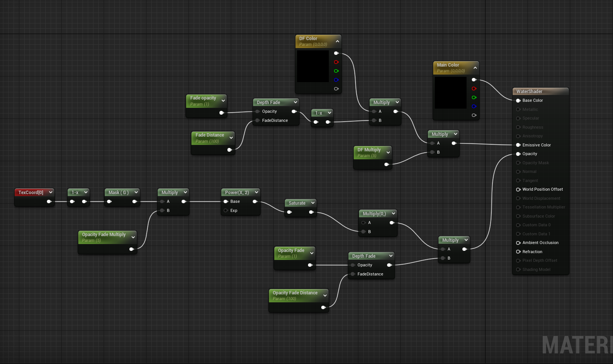The width and height of the screenshot is (613, 364).
Task: Click the Refraction input pin on WaterShader
Action: pyautogui.click(x=518, y=252)
